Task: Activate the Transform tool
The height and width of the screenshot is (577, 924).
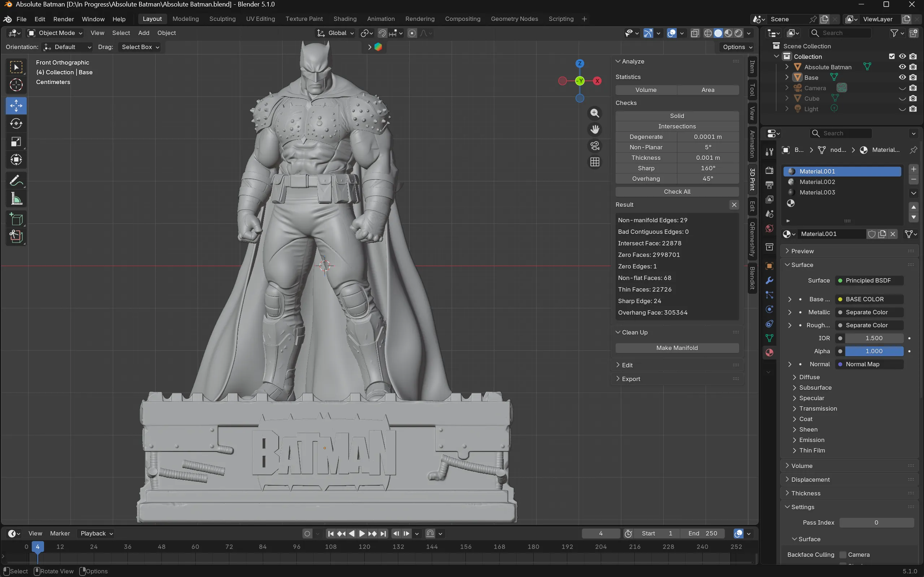Action: [16, 160]
